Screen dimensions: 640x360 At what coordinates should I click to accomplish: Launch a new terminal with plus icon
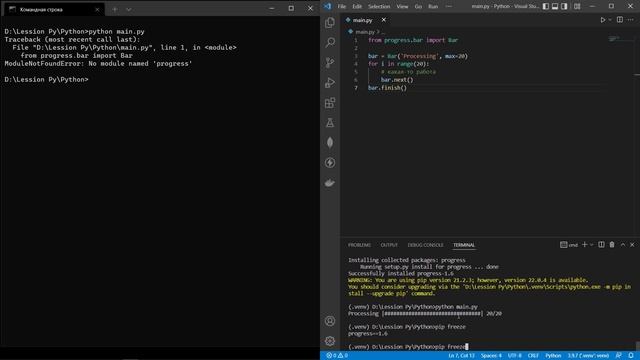tap(584, 244)
